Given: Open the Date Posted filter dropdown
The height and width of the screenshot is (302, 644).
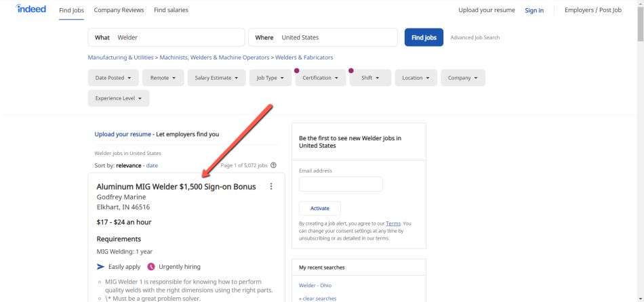Looking at the screenshot, I should pyautogui.click(x=113, y=78).
